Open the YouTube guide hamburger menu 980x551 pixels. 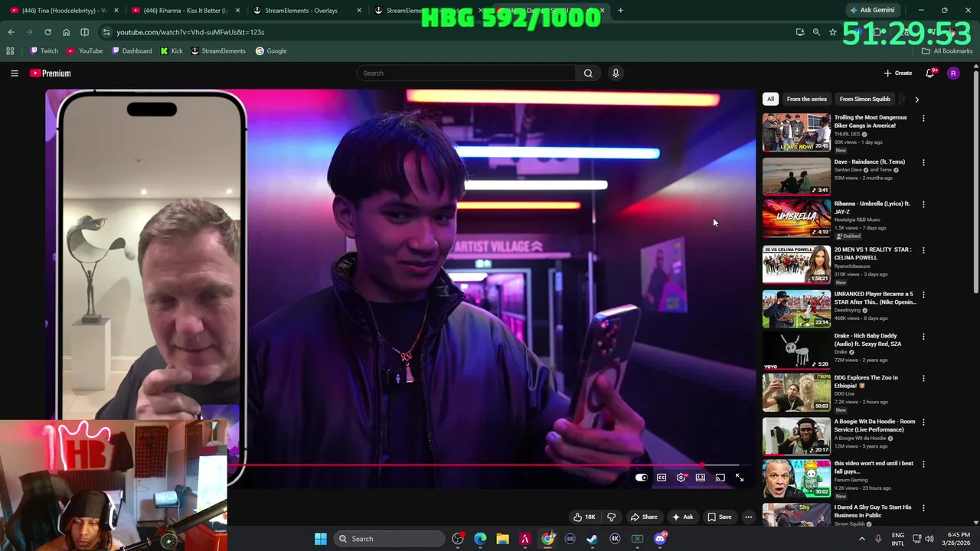tap(14, 73)
